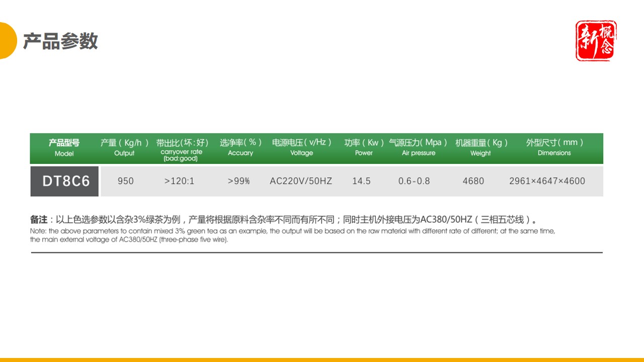Click the 产品型号 Model header cell
The width and height of the screenshot is (644, 362).
[x=64, y=148]
